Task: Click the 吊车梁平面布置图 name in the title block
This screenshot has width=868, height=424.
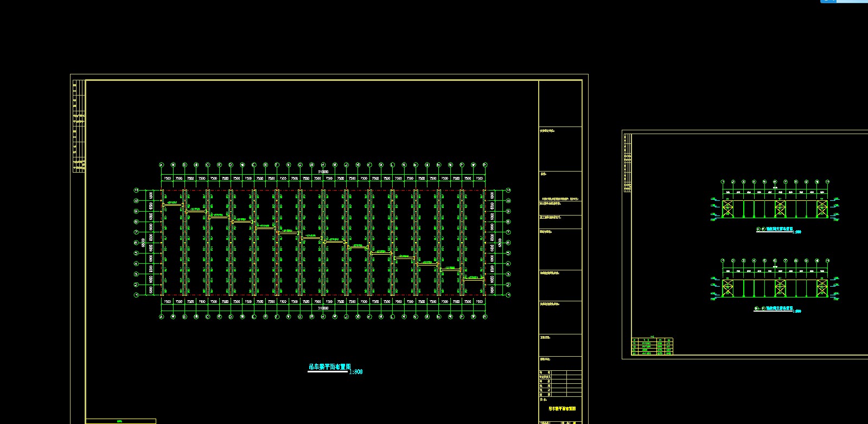Action: coord(561,408)
